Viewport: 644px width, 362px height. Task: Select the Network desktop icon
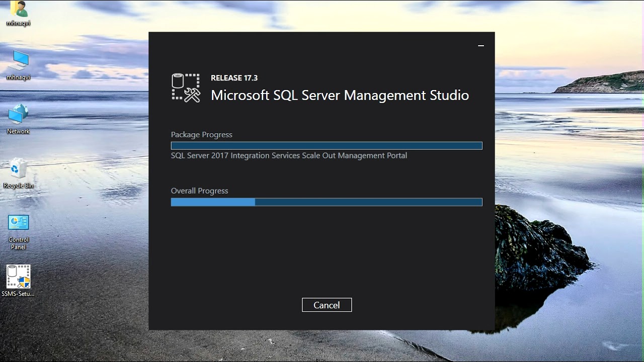(19, 119)
